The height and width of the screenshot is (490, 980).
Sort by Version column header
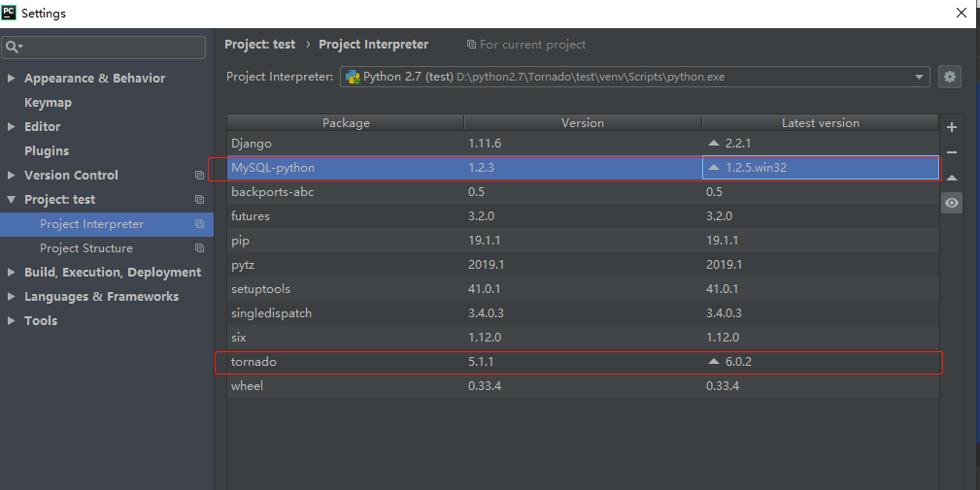(x=583, y=123)
